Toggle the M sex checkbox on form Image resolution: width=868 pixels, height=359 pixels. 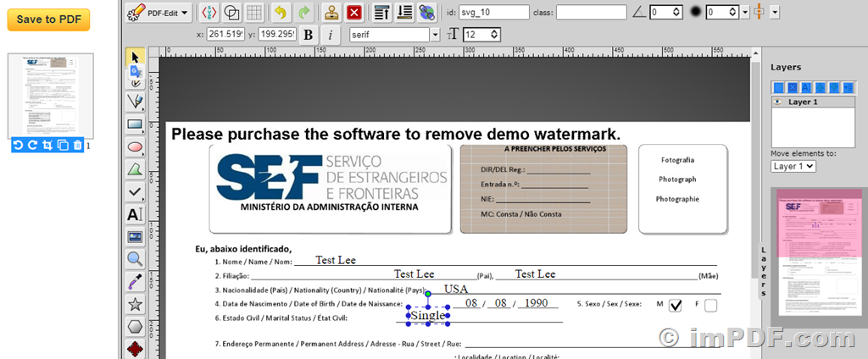(x=675, y=306)
